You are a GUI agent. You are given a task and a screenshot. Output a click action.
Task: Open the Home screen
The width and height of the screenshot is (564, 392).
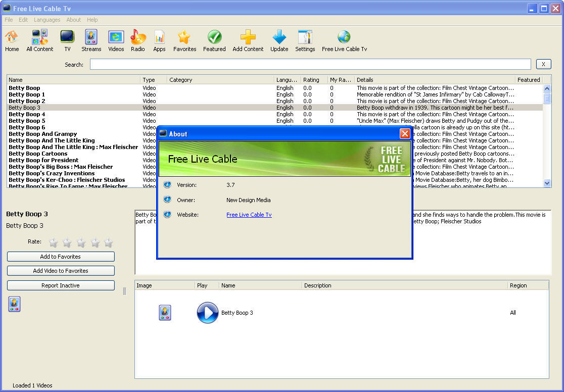pos(12,40)
